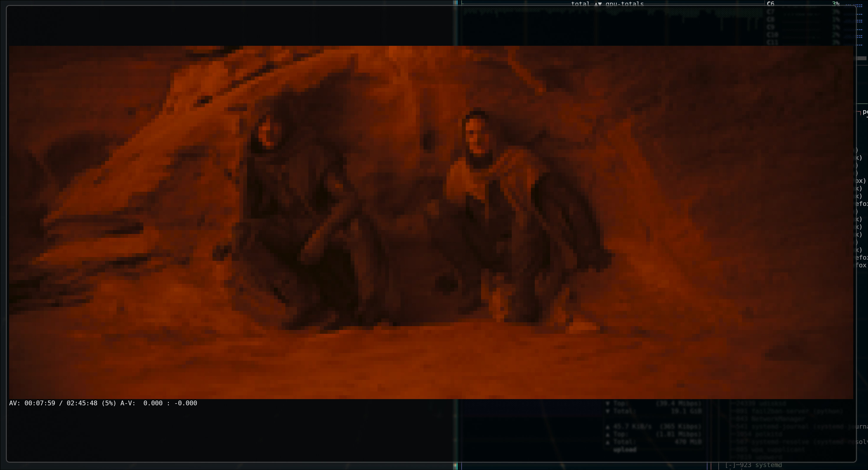Click the grey scrollbar handle at right edge
The width and height of the screenshot is (868, 470).
click(861, 59)
